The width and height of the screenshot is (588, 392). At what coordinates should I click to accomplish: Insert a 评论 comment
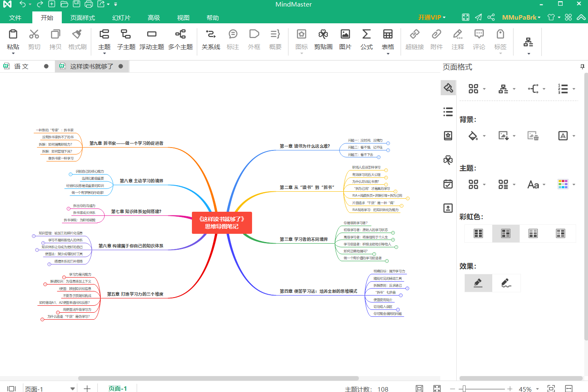[479, 40]
